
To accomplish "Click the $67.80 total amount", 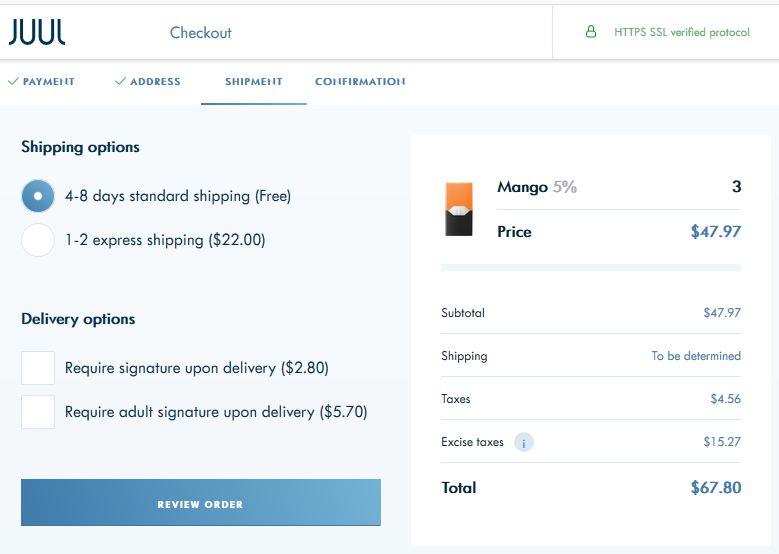I will [715, 488].
